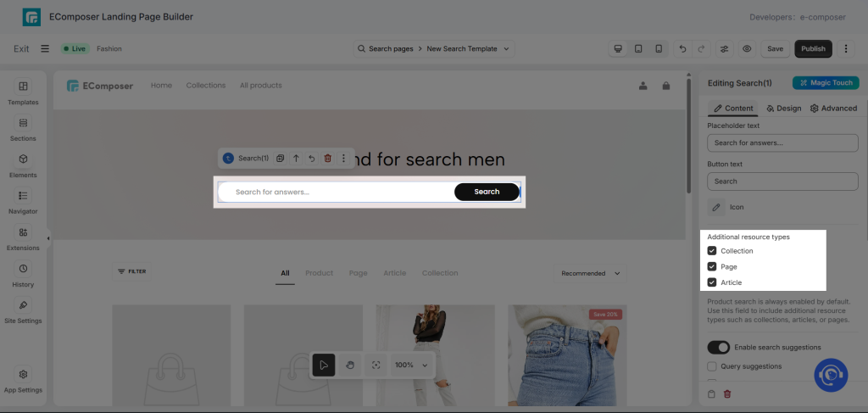
Task: Click the red trash icon at panel bottom
Action: [x=727, y=394]
